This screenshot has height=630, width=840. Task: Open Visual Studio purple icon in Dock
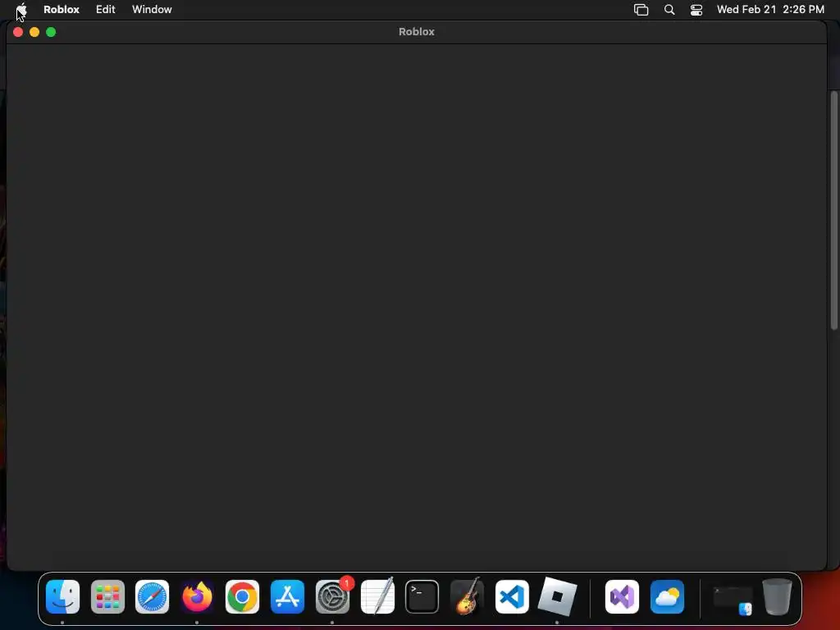point(622,597)
